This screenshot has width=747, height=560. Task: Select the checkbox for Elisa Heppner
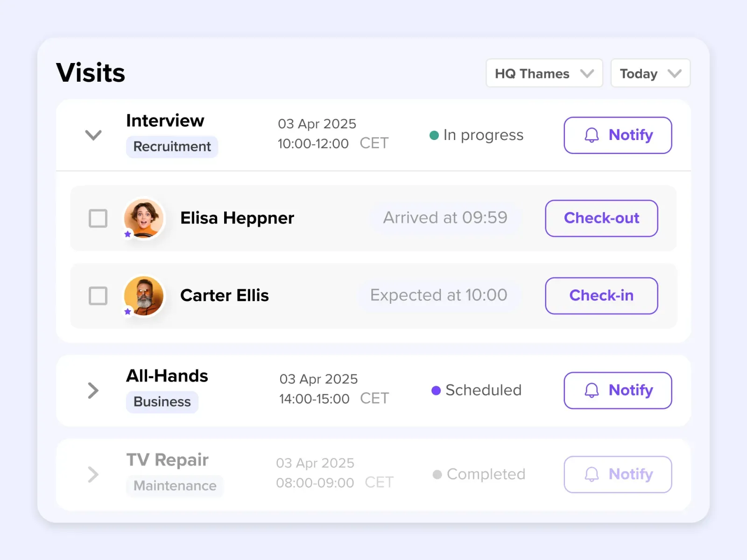(x=98, y=218)
